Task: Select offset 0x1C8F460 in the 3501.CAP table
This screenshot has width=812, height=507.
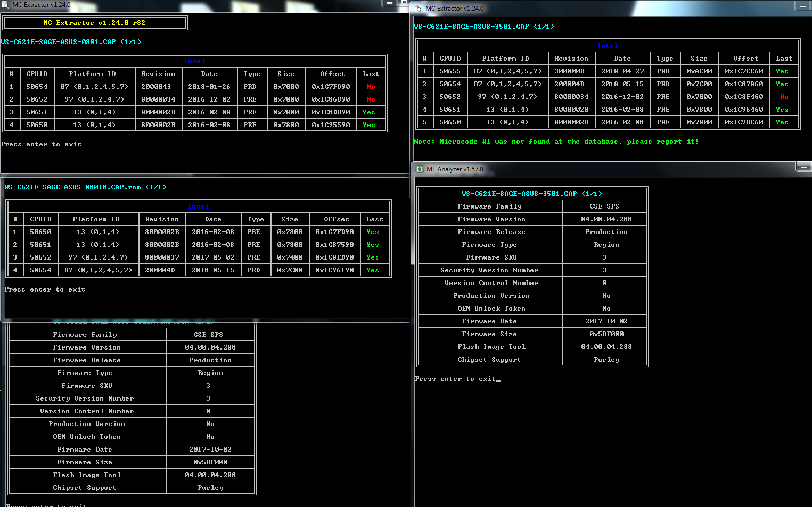Action: [744, 97]
